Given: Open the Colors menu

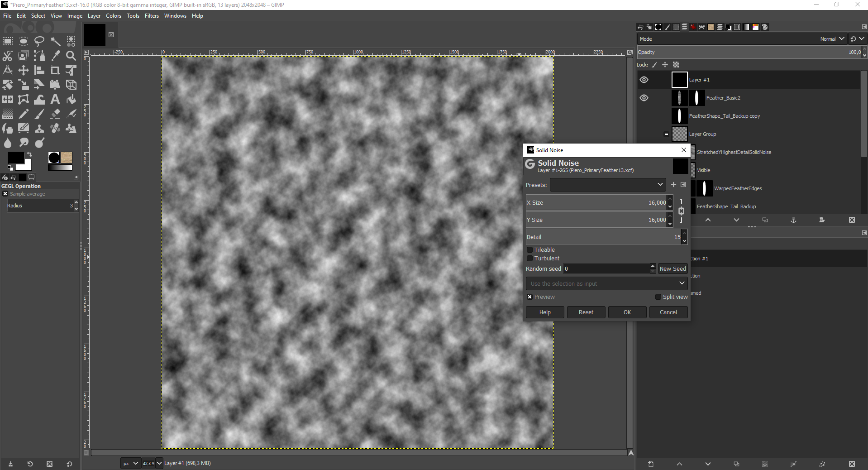Looking at the screenshot, I should 113,15.
